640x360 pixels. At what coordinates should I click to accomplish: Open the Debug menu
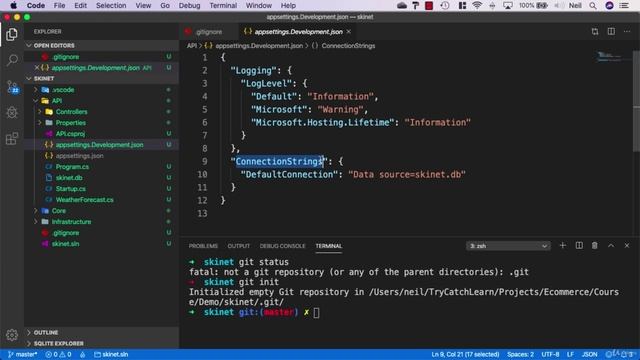[189, 5]
